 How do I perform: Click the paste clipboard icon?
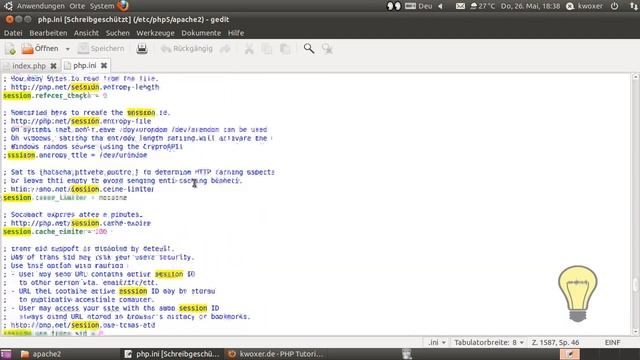click(x=285, y=49)
